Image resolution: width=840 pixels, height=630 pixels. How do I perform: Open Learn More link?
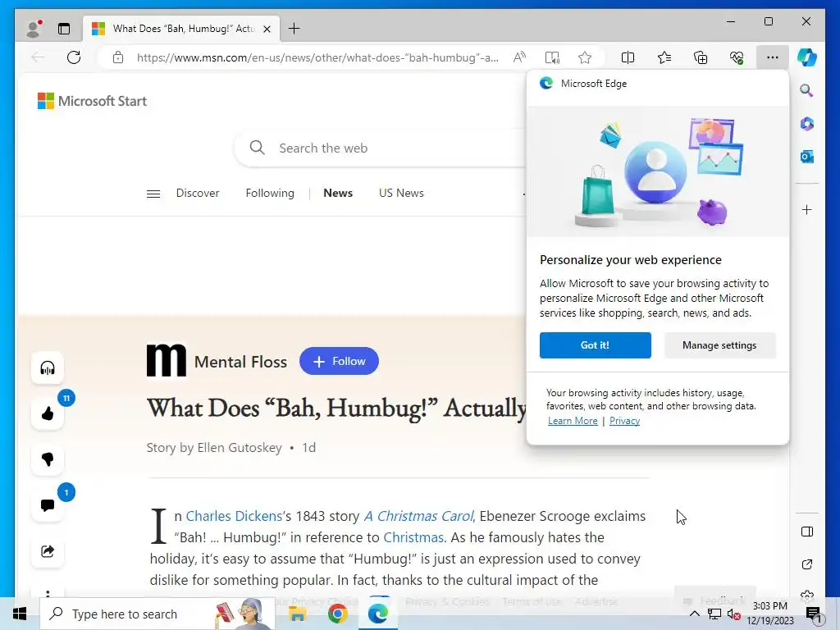point(573,421)
